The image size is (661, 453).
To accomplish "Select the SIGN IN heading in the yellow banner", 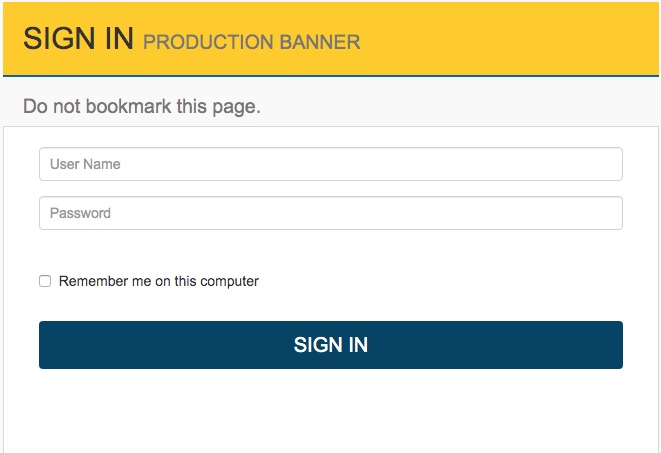I will [x=78, y=38].
